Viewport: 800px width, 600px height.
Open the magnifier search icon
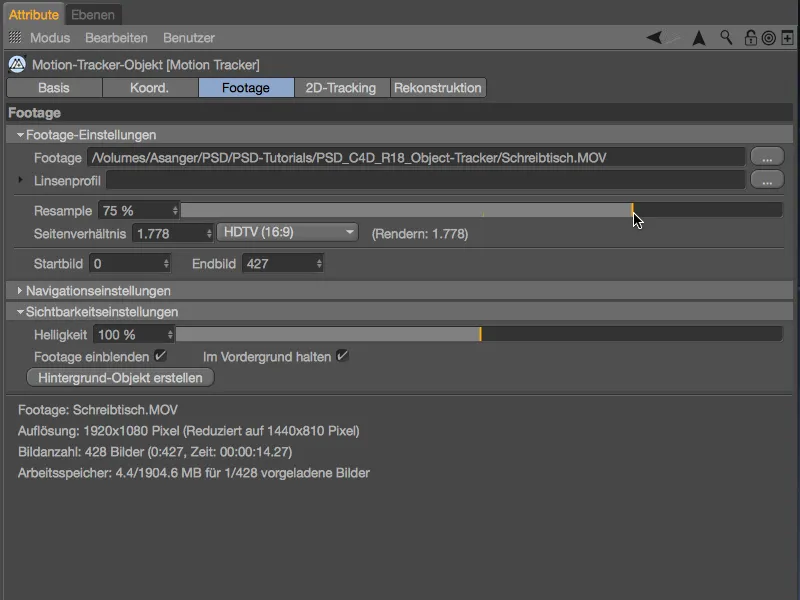pos(726,37)
